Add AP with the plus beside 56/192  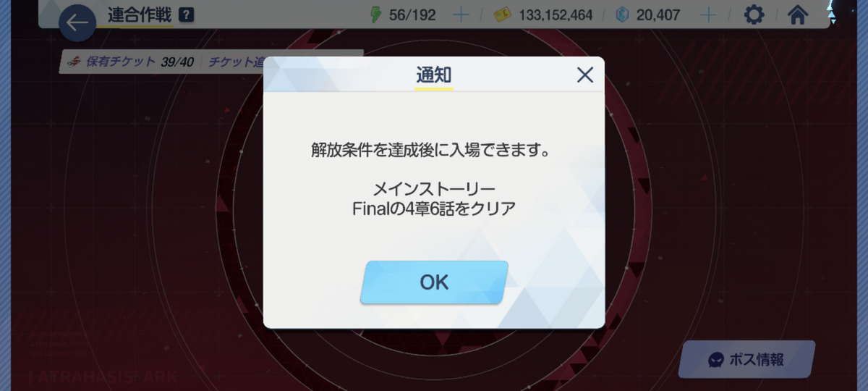(x=461, y=14)
